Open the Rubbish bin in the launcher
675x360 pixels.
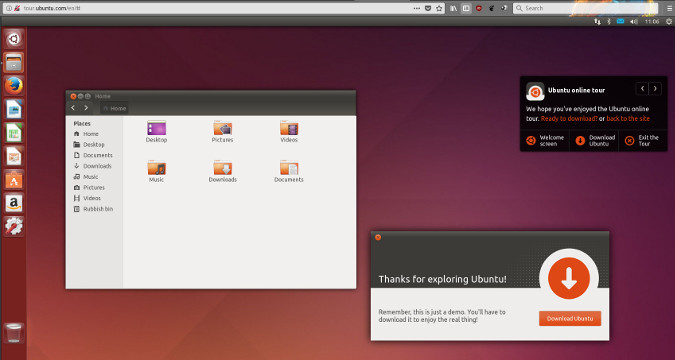pos(14,333)
